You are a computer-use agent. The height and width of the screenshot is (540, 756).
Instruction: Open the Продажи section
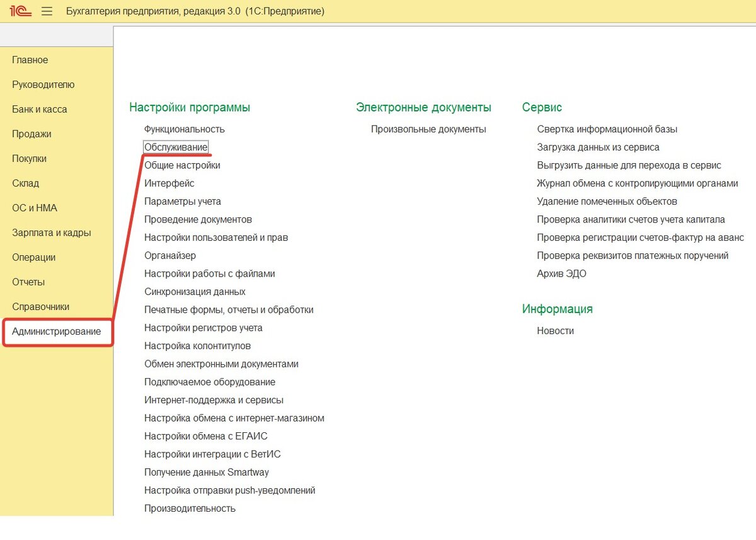(x=31, y=134)
